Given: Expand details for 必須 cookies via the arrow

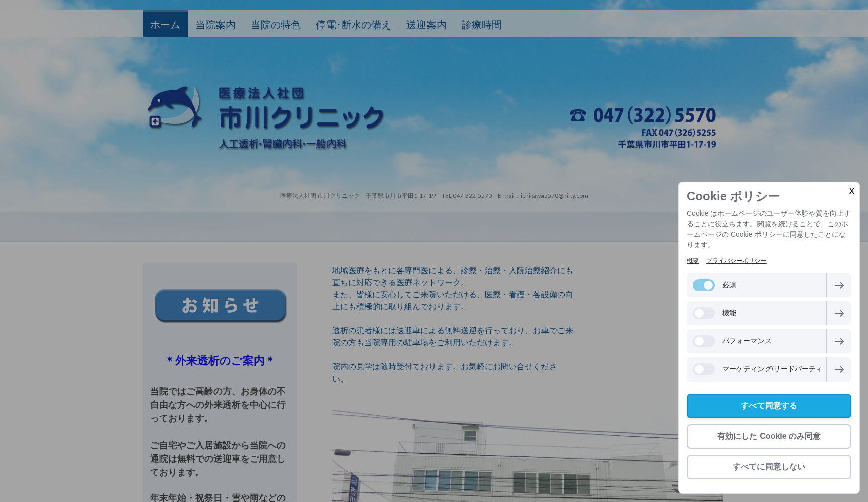Looking at the screenshot, I should pyautogui.click(x=839, y=285).
